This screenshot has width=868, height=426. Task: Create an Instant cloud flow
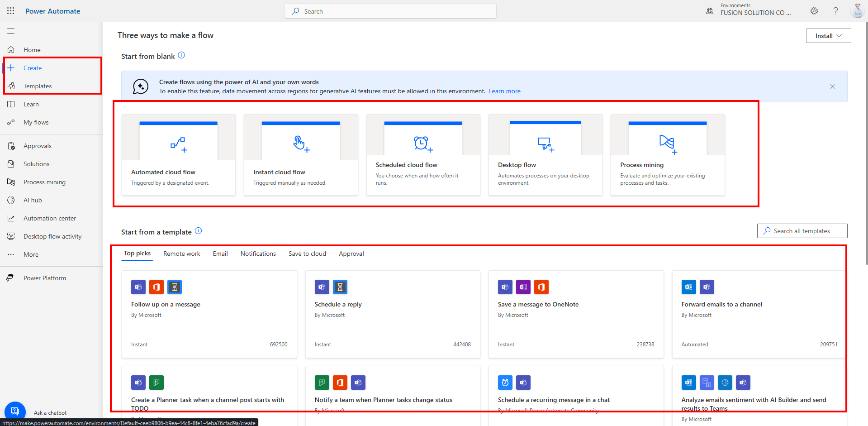(301, 155)
